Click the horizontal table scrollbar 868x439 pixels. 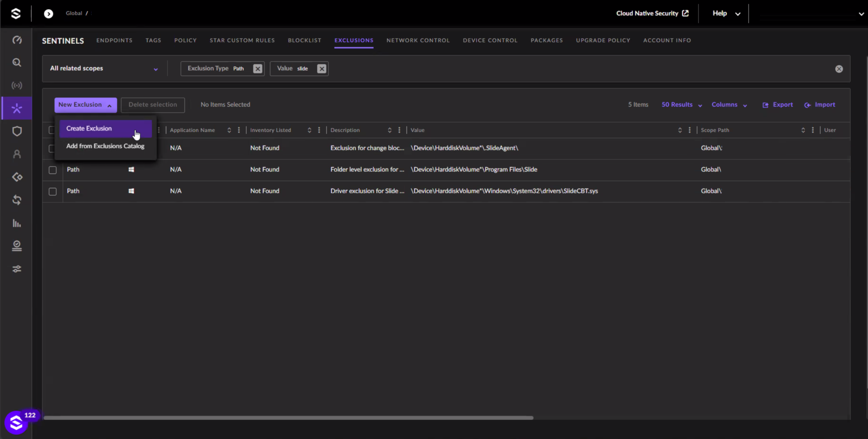pos(288,418)
